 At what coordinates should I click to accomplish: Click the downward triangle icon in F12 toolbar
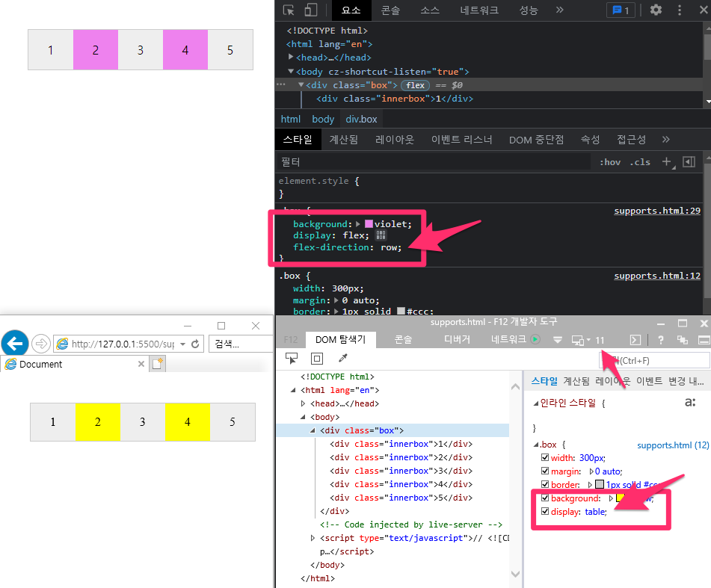[558, 340]
